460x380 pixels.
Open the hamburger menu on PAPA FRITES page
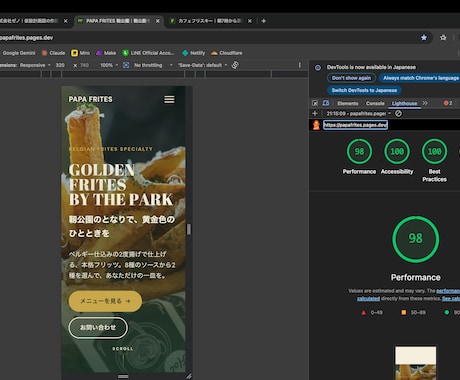pyautogui.click(x=169, y=99)
